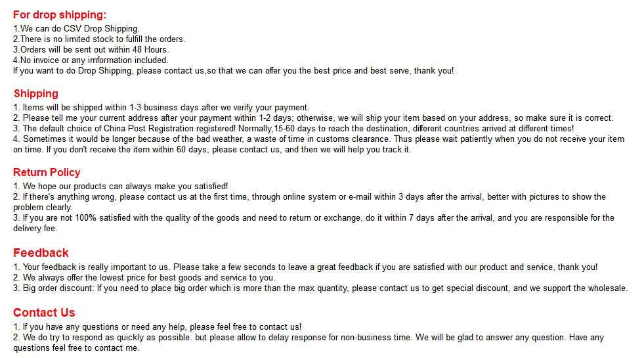Click the 'If there's anything wrong' line
The height and width of the screenshot is (358, 644).
point(309,197)
